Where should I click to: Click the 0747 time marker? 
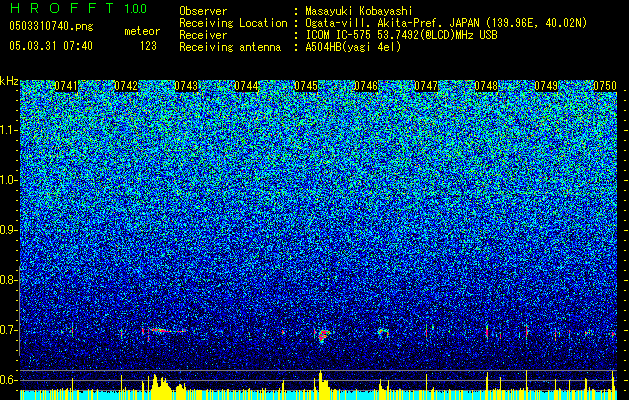pos(426,86)
